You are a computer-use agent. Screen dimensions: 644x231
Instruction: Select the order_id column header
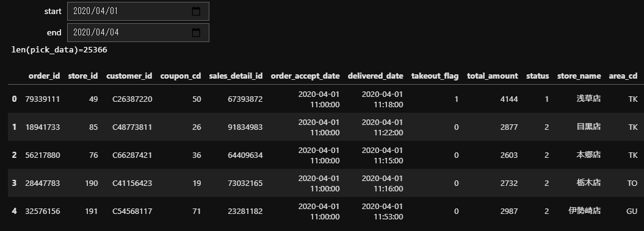[44, 76]
